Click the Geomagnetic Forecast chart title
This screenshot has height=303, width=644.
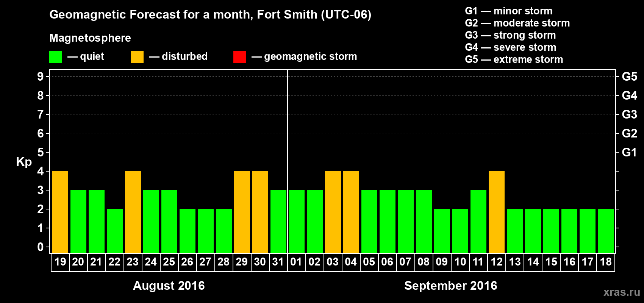pos(210,15)
